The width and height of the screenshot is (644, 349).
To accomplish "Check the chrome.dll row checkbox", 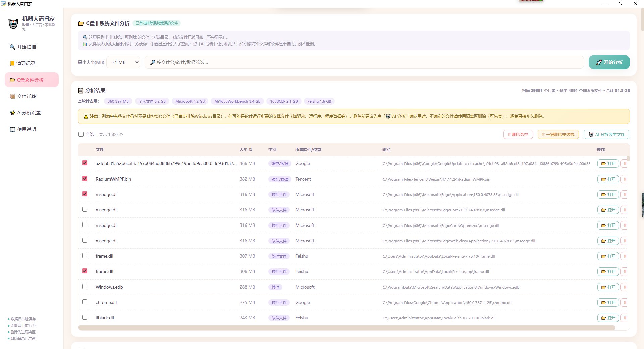I will pyautogui.click(x=85, y=302).
